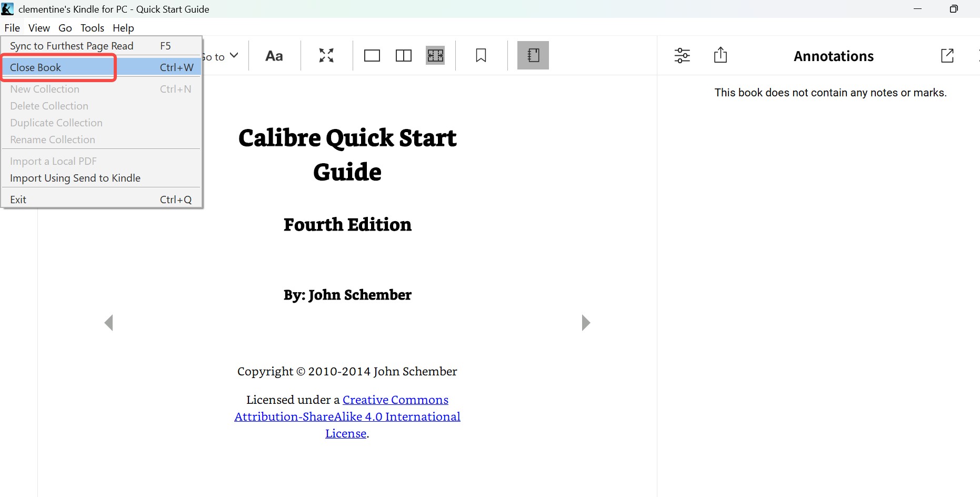
Task: Choose Import Using Send to Kindle
Action: click(75, 178)
